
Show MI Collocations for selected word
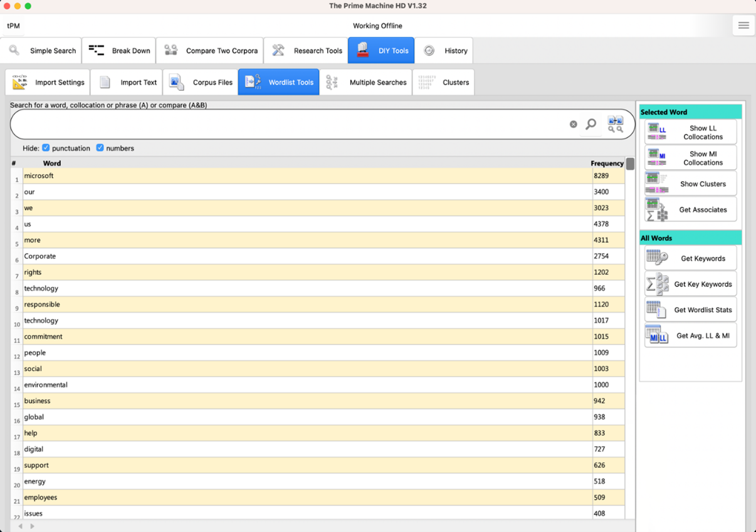click(x=690, y=158)
